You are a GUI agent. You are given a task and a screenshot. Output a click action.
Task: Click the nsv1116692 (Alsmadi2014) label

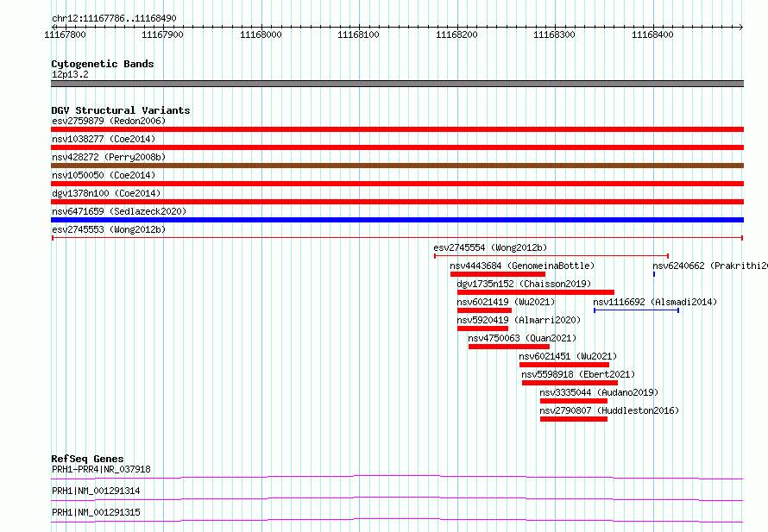coord(655,302)
